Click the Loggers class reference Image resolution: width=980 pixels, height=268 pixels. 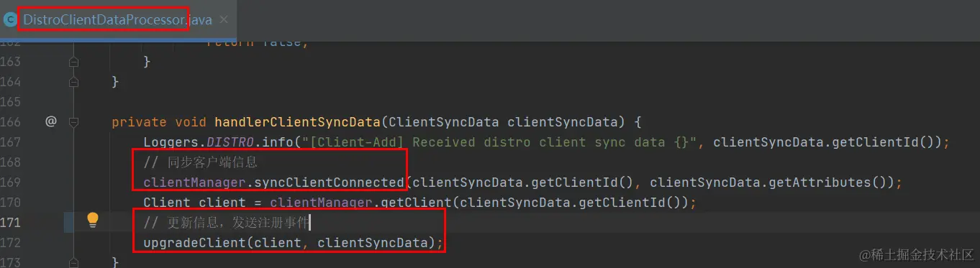tap(171, 142)
